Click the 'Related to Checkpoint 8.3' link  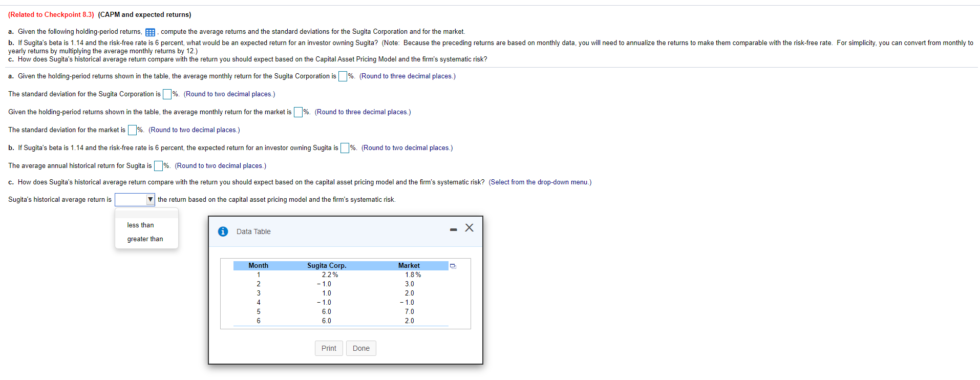point(51,14)
